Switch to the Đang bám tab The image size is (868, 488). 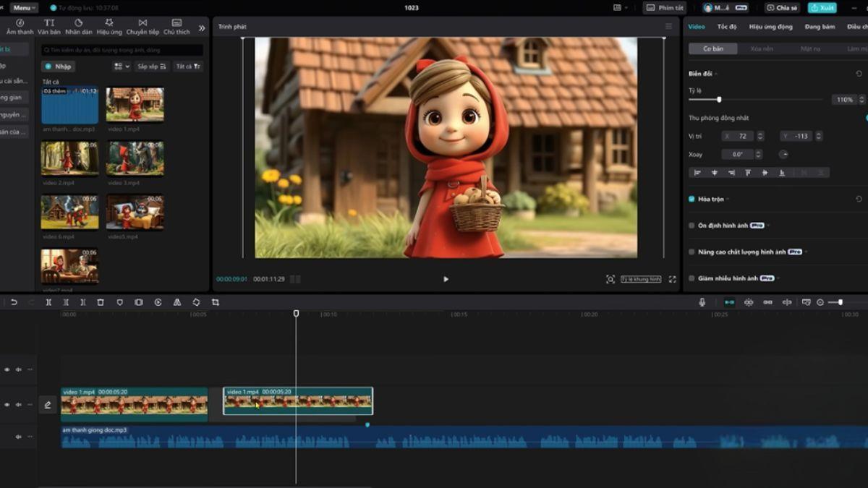point(820,27)
